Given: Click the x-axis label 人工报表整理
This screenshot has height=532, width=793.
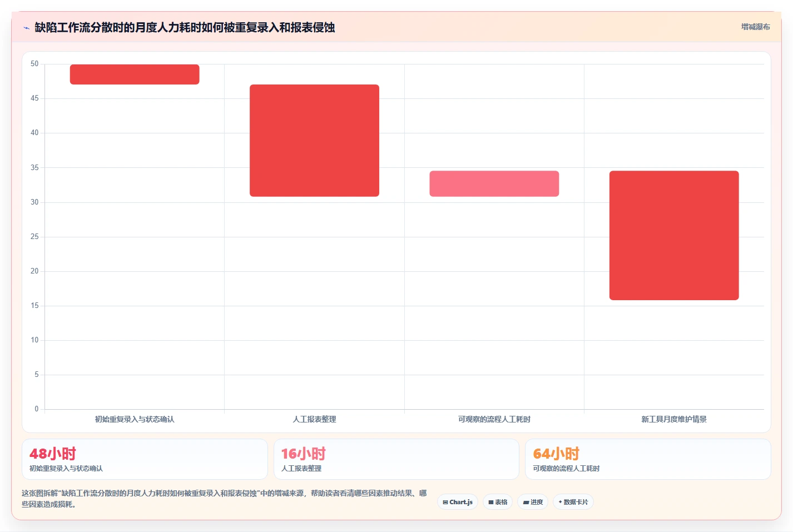Looking at the screenshot, I should point(314,419).
